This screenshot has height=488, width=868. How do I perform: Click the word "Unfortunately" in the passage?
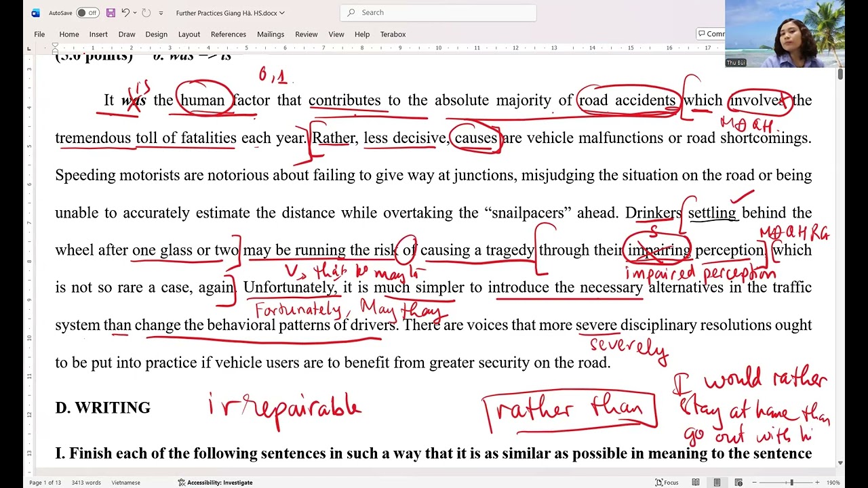coord(289,287)
